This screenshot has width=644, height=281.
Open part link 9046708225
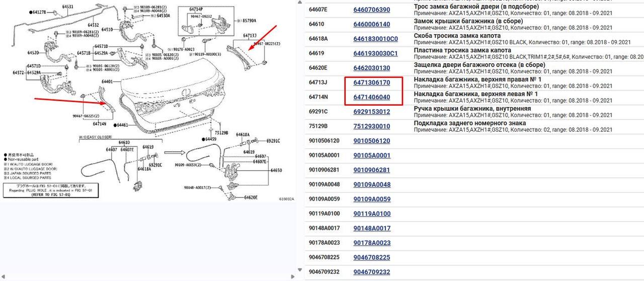pyautogui.click(x=372, y=257)
